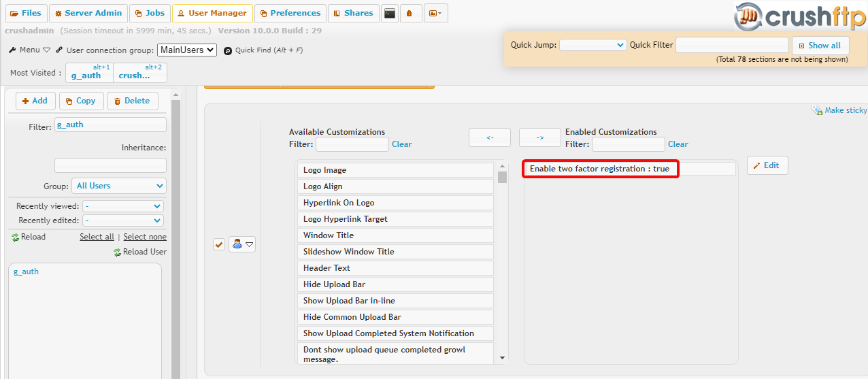Image resolution: width=868 pixels, height=379 pixels.
Task: Open the user icon inheritance dropdown
Action: click(242, 244)
